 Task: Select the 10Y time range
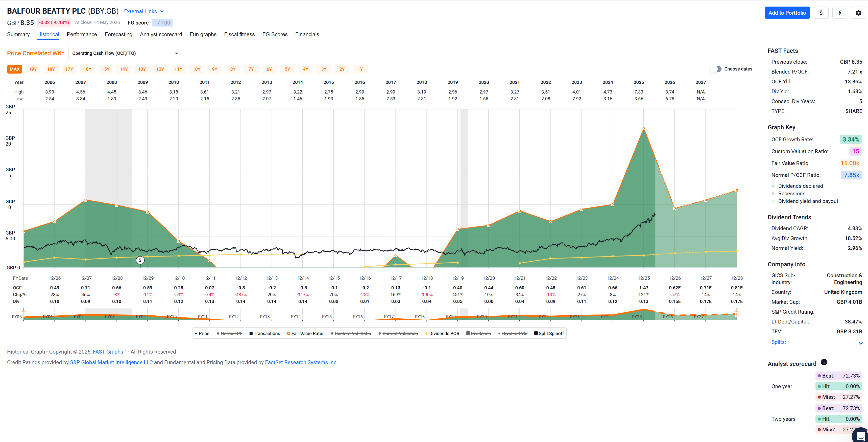[x=197, y=69]
